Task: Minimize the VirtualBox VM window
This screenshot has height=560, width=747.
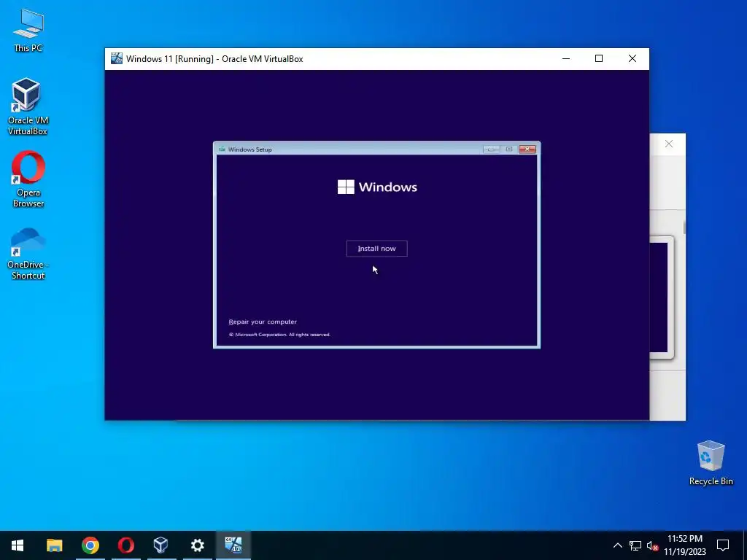Action: point(566,58)
